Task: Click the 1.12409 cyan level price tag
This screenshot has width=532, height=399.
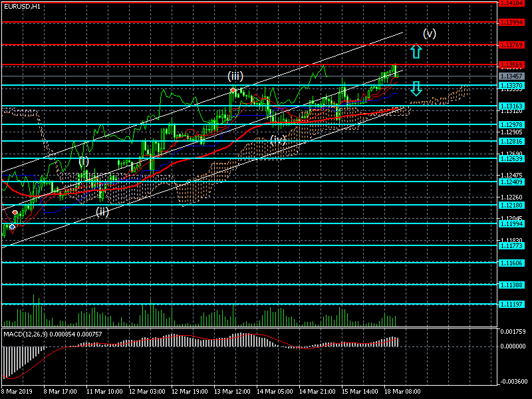Action: coord(511,182)
